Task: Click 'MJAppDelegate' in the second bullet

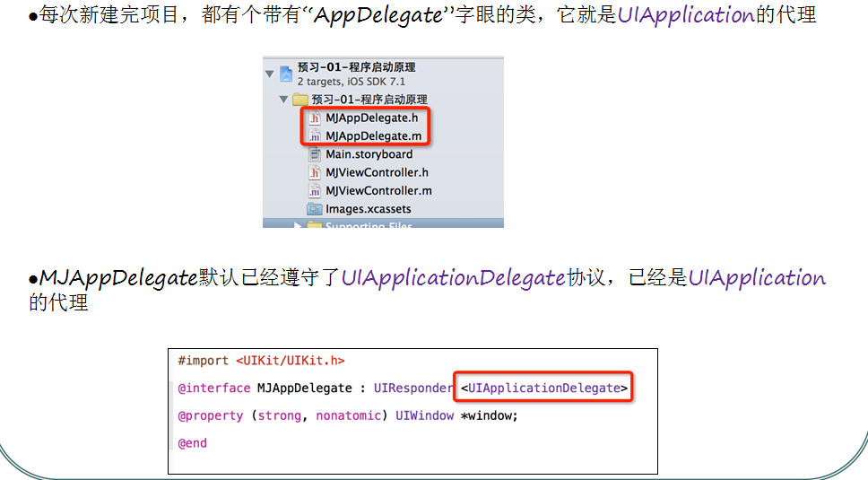Action: point(118,278)
